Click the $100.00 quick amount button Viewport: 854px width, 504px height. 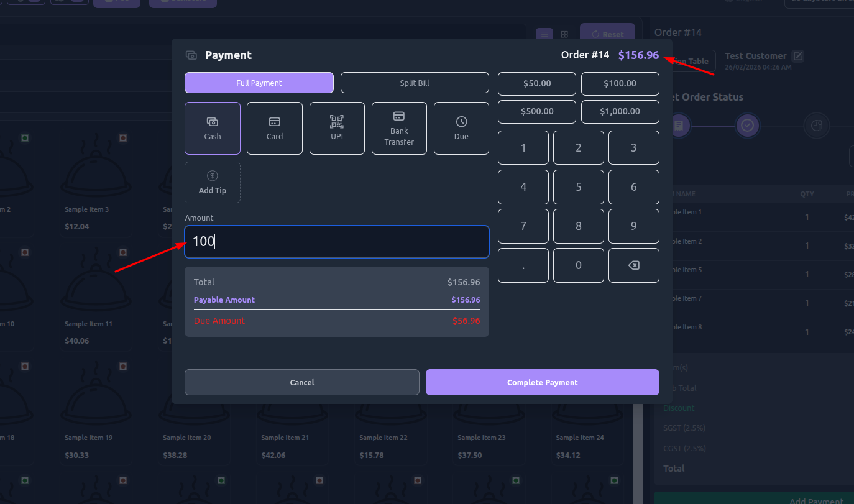tap(620, 83)
